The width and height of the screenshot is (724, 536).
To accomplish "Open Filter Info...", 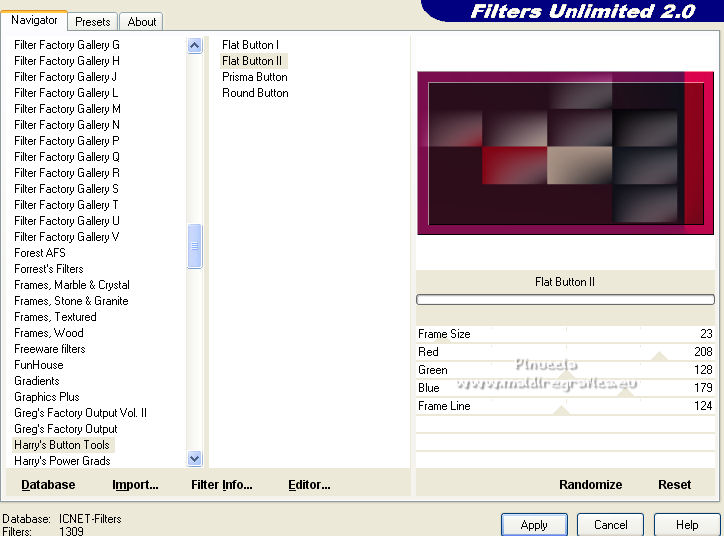I will (x=222, y=485).
